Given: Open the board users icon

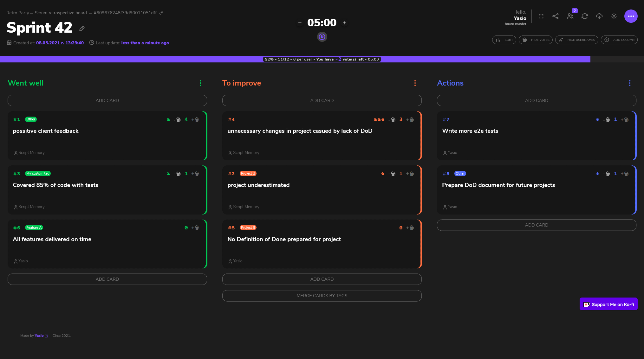Looking at the screenshot, I should 570,16.
